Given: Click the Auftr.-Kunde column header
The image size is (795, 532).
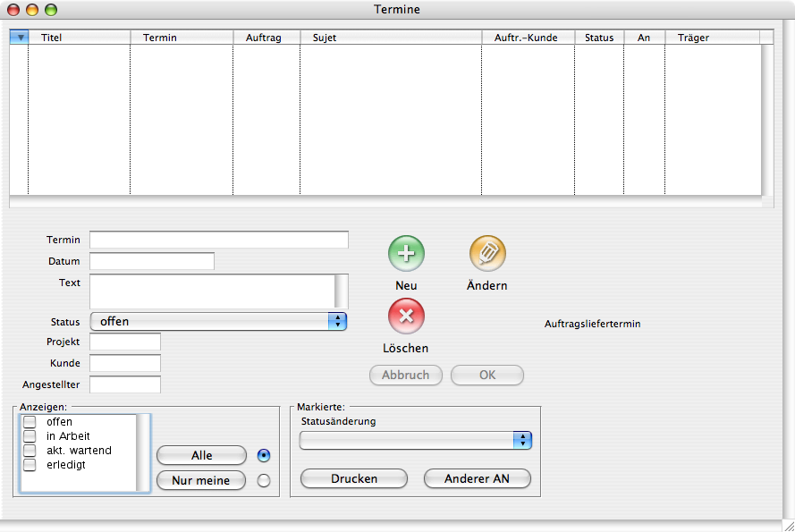Looking at the screenshot, I should (528, 38).
